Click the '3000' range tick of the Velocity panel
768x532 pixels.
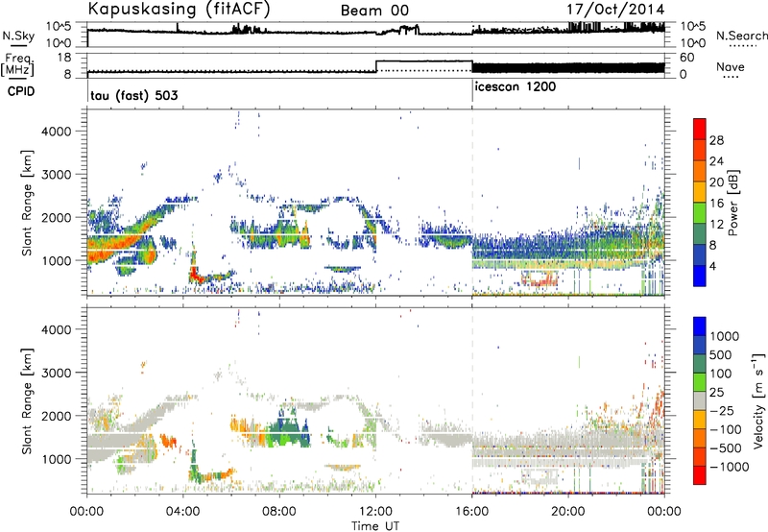pyautogui.click(x=57, y=373)
